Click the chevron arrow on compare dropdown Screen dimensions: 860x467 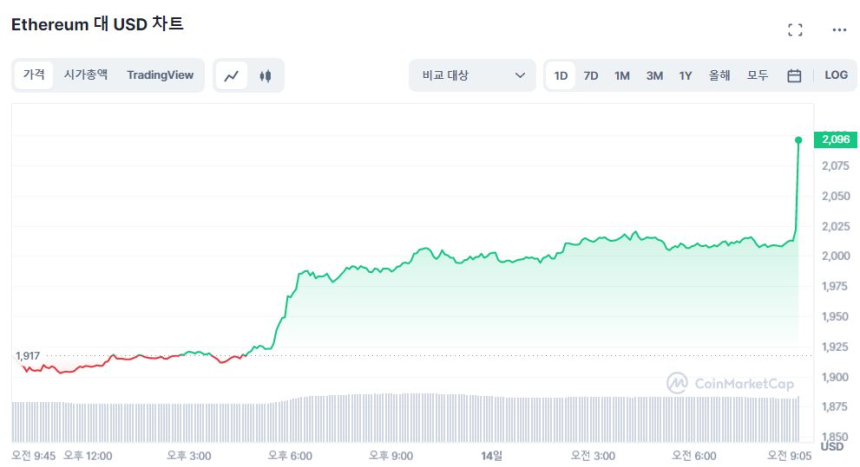pyautogui.click(x=520, y=75)
